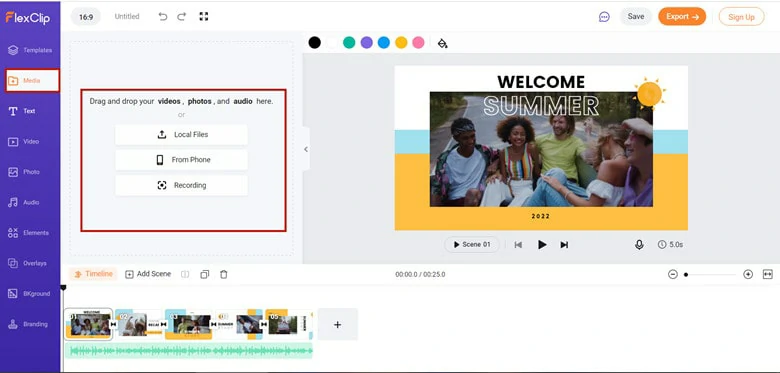Viewport: 780px width, 373px height.
Task: Fit the timeline to width
Action: tap(768, 275)
